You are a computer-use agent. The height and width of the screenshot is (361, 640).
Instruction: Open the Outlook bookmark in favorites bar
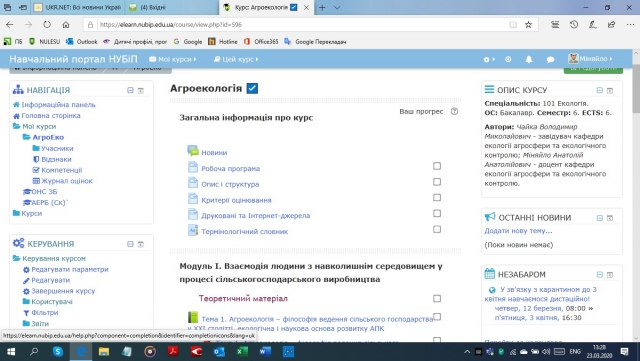[82, 42]
